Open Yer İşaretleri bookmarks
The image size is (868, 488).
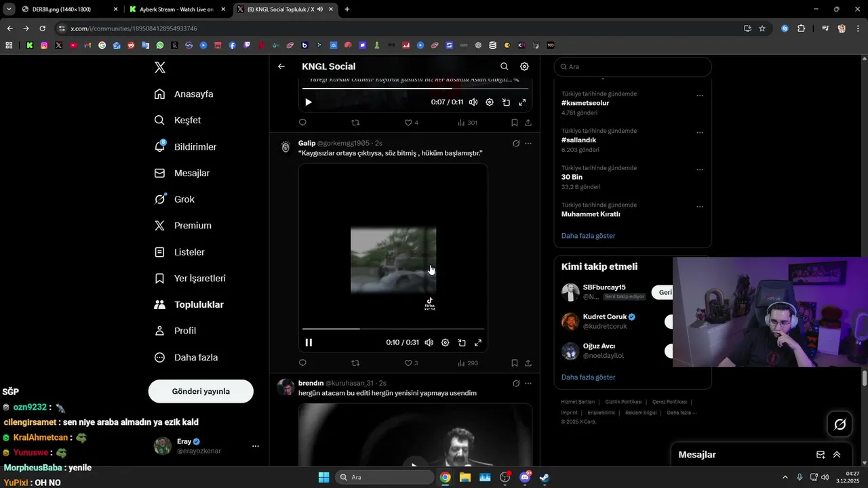[x=190, y=279]
